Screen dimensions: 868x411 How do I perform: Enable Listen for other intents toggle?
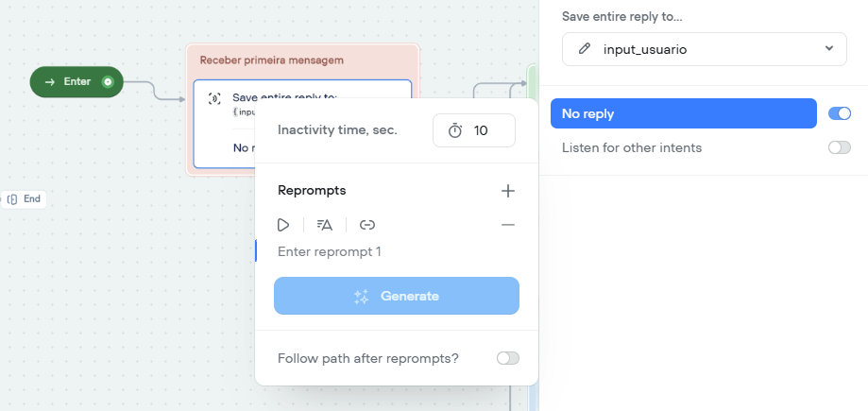(840, 147)
